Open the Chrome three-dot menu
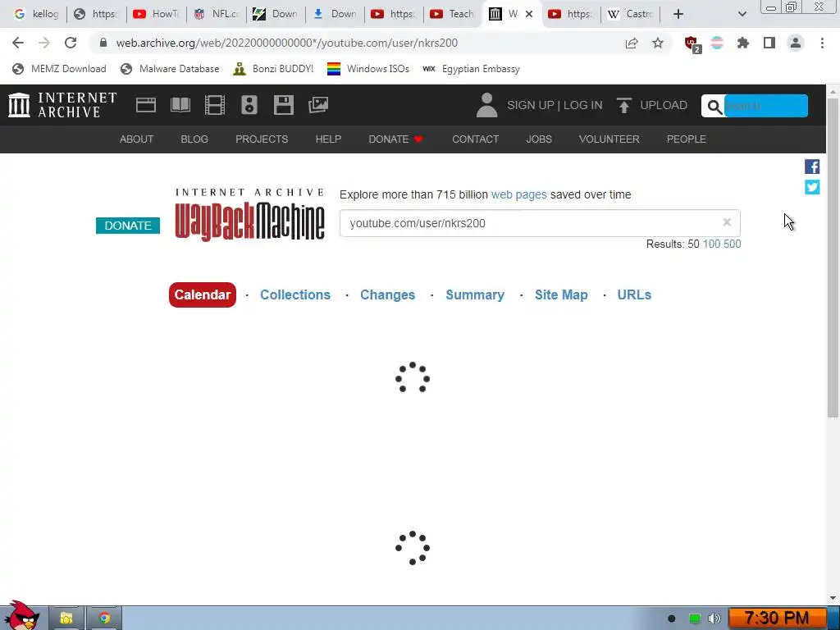 (822, 43)
